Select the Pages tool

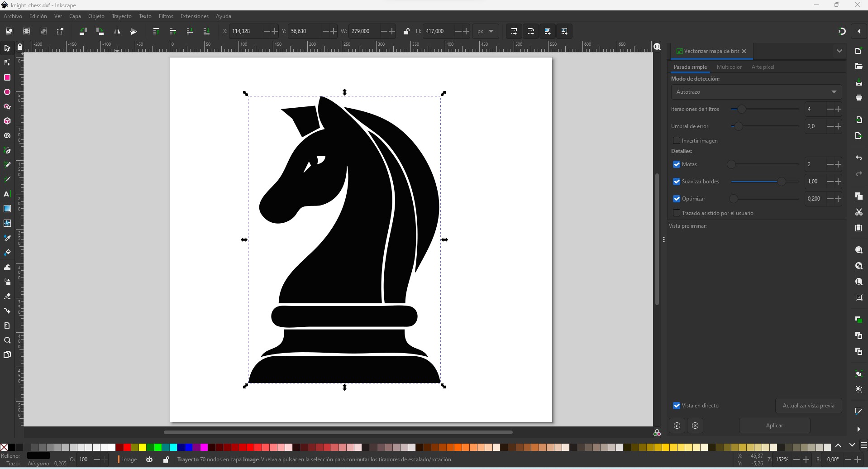coord(7,355)
